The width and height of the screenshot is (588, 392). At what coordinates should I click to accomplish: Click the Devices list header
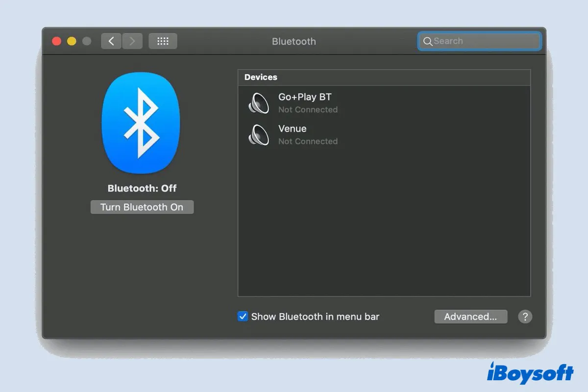tap(261, 77)
